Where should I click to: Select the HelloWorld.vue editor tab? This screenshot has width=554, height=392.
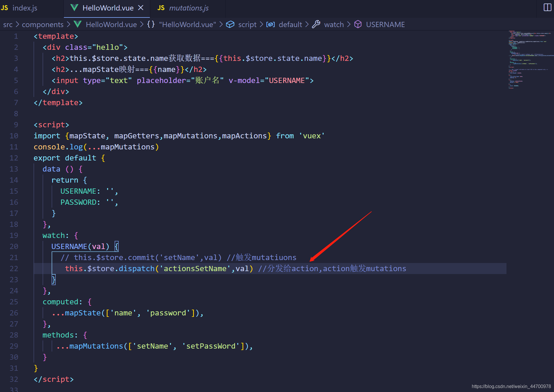(x=108, y=8)
